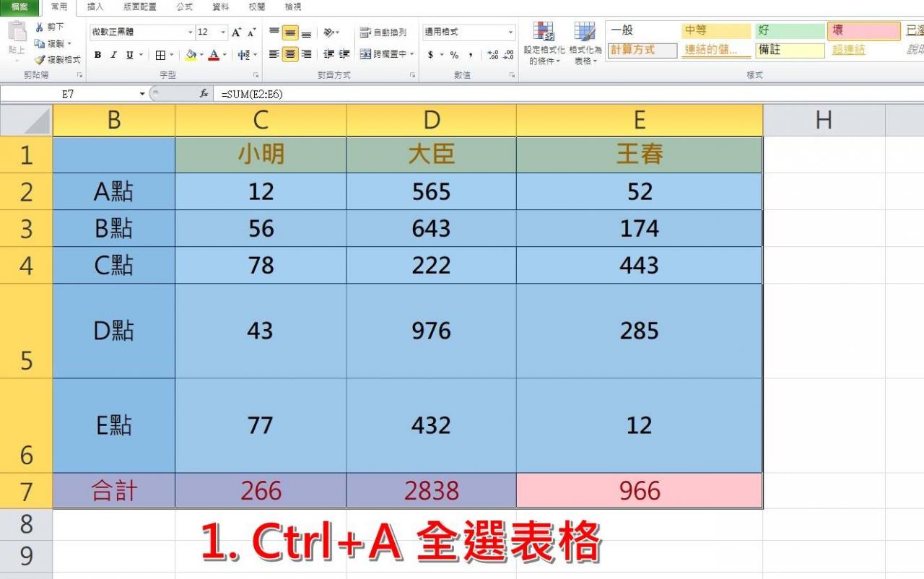
Task: Open Format as Table (格式化為表格)
Action: (585, 43)
